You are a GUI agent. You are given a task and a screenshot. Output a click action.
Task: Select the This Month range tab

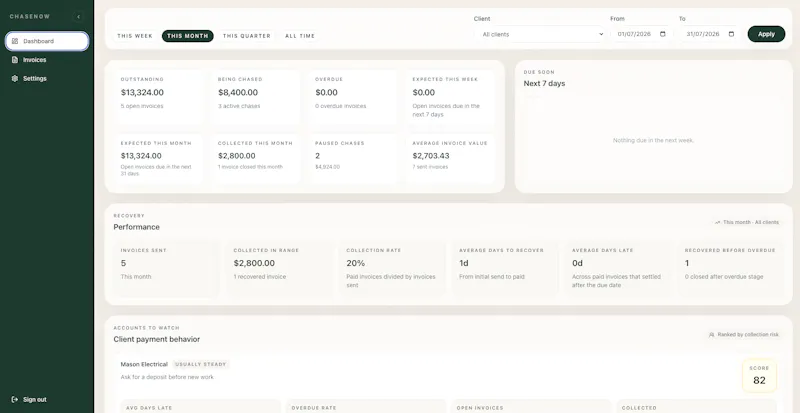(188, 36)
